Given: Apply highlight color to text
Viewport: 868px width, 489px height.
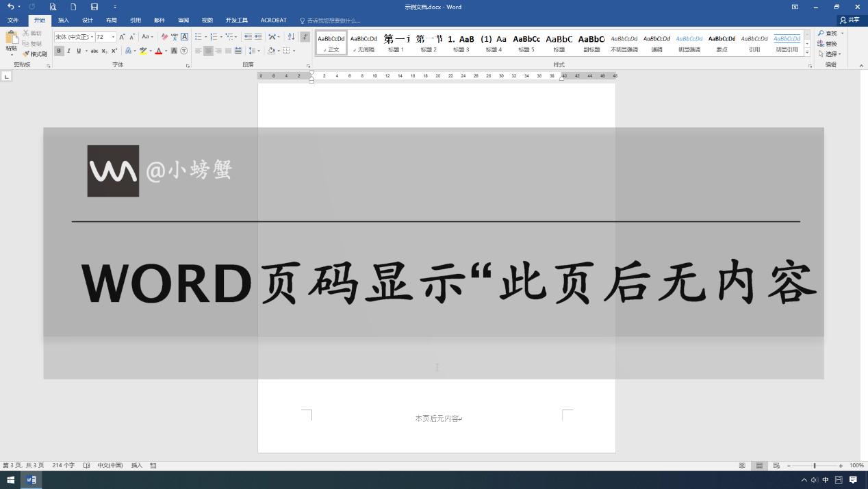Looking at the screenshot, I should (x=141, y=51).
